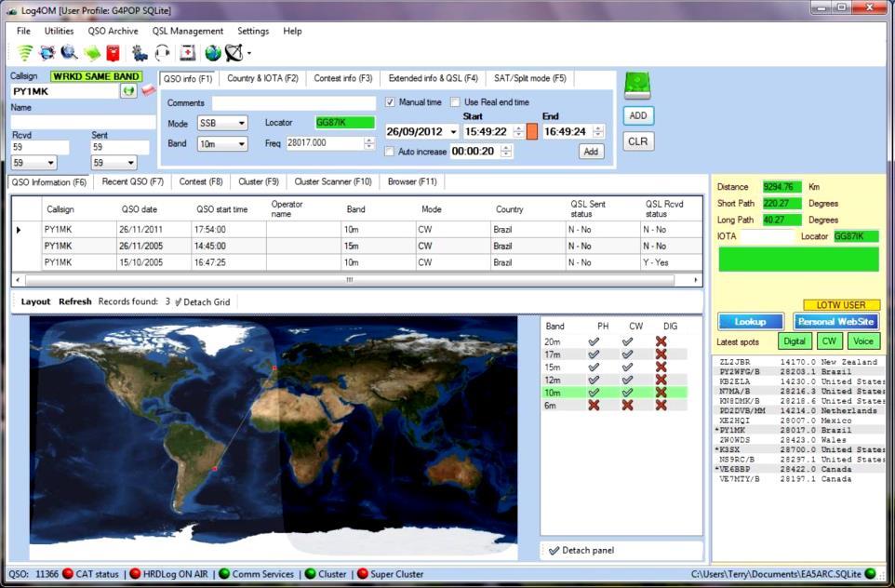Click the green database status light
Image resolution: width=895 pixels, height=588 pixels.
pos(871,574)
